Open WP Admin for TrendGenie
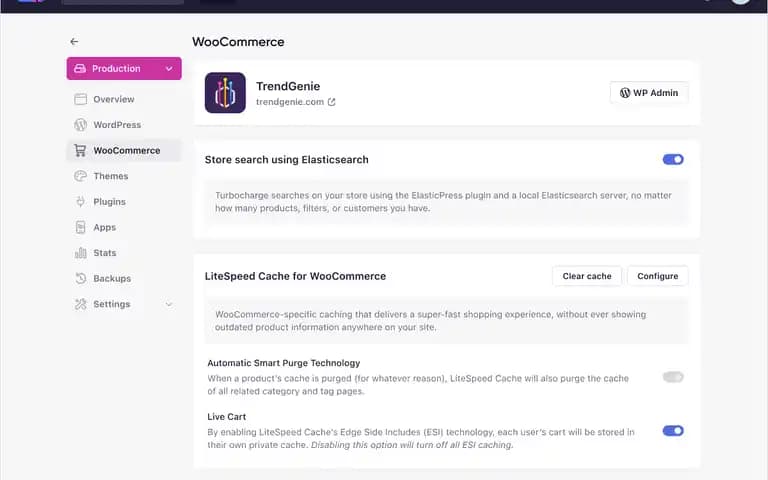Viewport: 768px width, 480px height. pyautogui.click(x=649, y=93)
